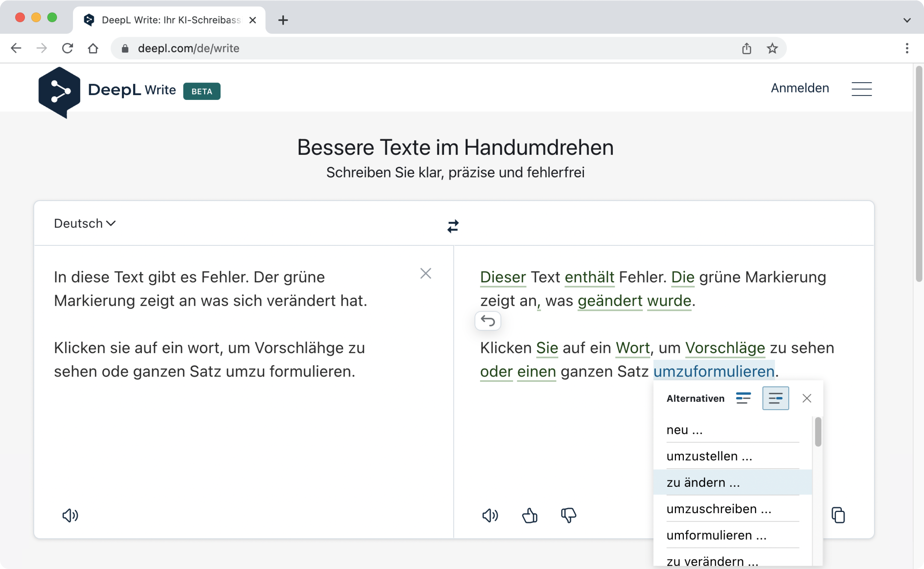The width and height of the screenshot is (924, 569).
Task: Select the DeepL Write browser tab
Action: point(169,20)
